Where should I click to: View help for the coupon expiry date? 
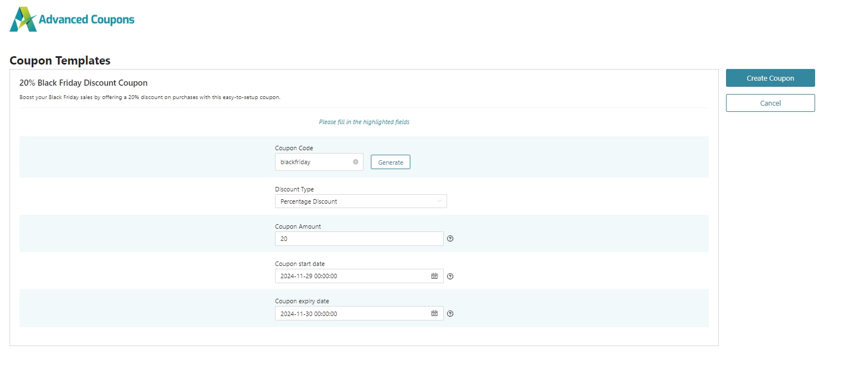pos(450,314)
